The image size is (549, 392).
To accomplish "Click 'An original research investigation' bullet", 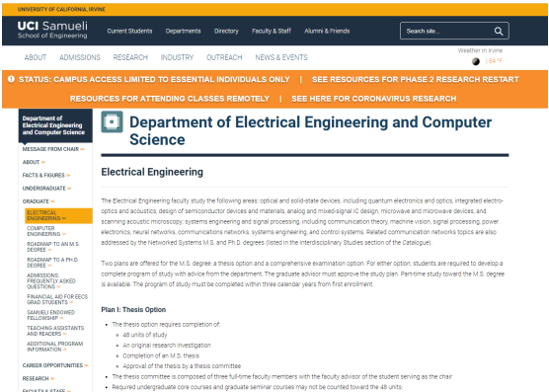I will click(x=167, y=346).
